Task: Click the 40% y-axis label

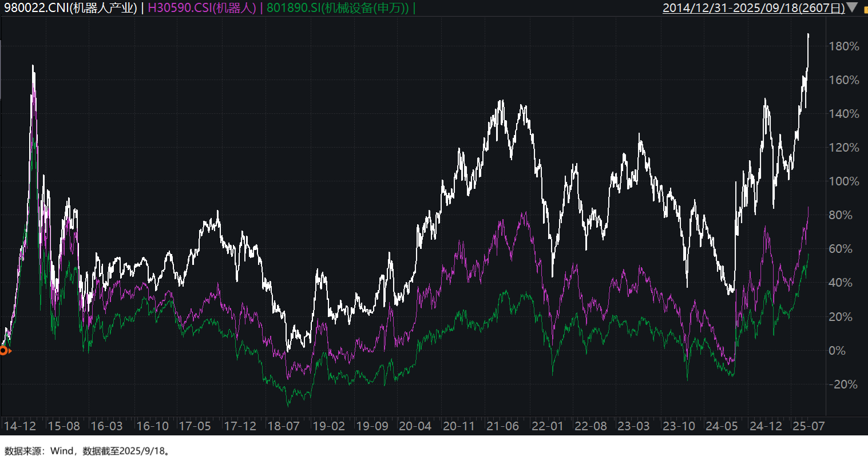Action: pos(841,283)
